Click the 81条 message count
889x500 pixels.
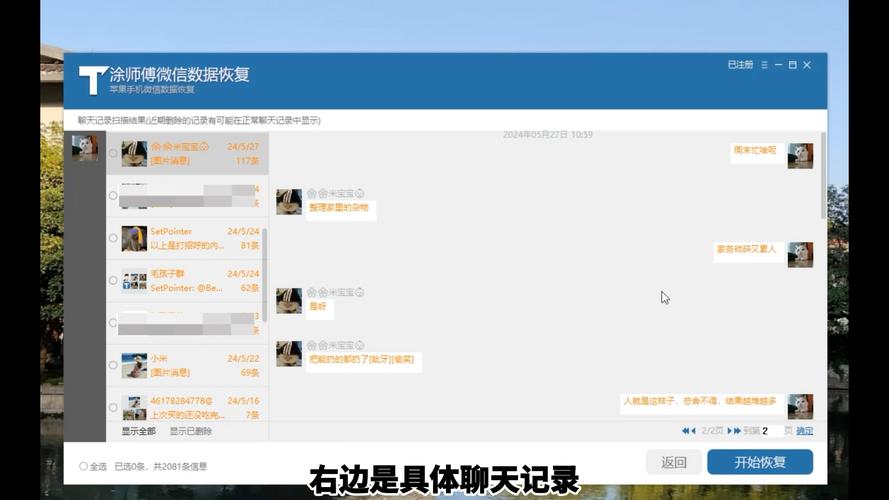click(x=250, y=245)
